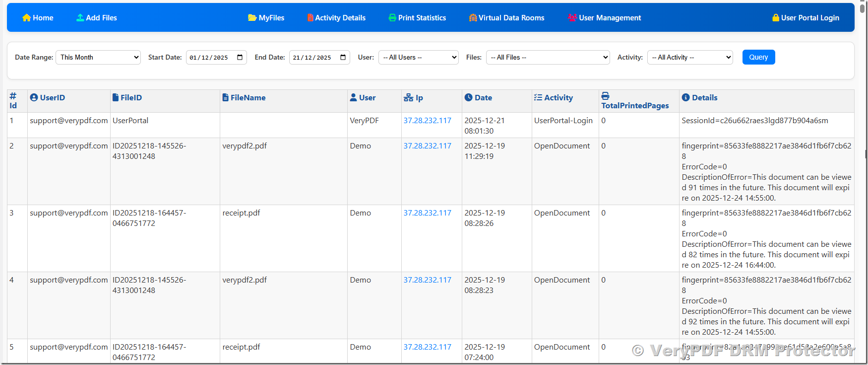Open Print Statistics page
Viewport: 868px width, 365px height.
coord(417,18)
